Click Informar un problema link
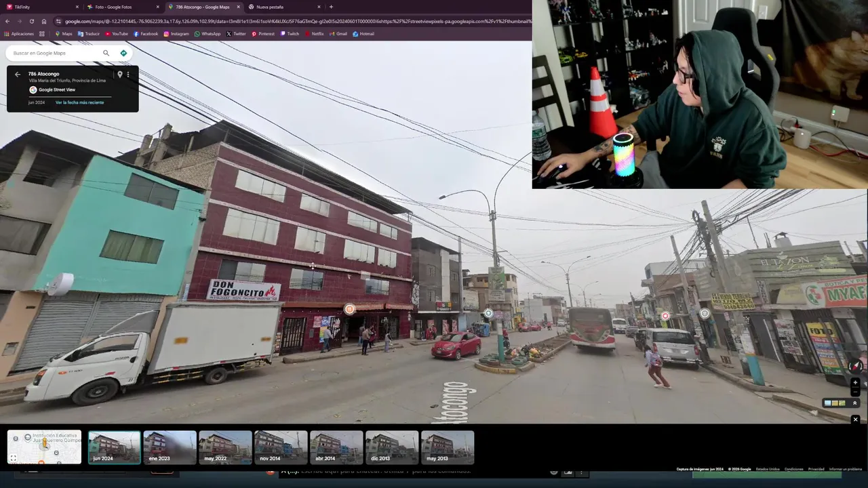This screenshot has width=868, height=488. [846, 469]
